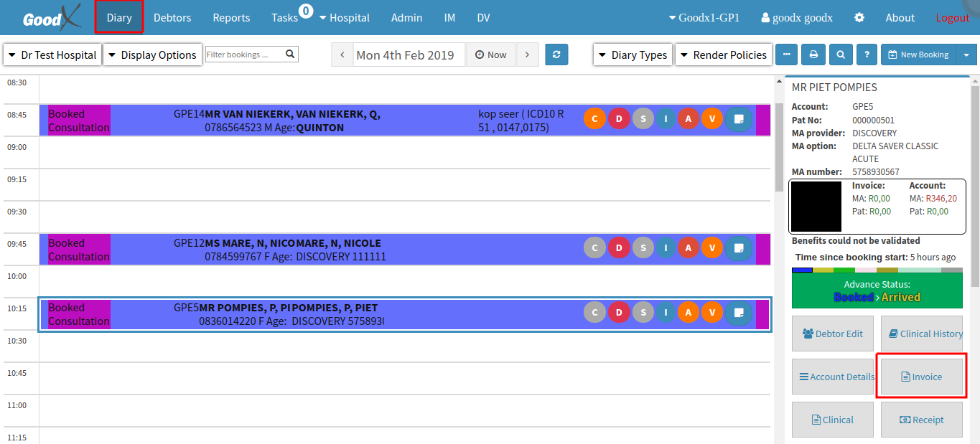This screenshot has height=444, width=980.
Task: Open the Hospital dropdown in navbar
Action: (x=345, y=17)
